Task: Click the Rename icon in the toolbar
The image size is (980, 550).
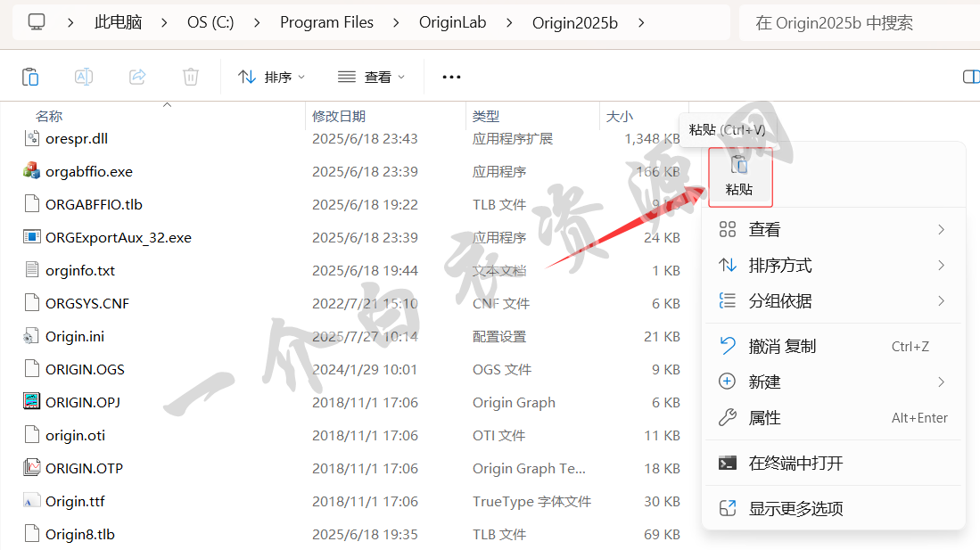Action: (x=84, y=77)
